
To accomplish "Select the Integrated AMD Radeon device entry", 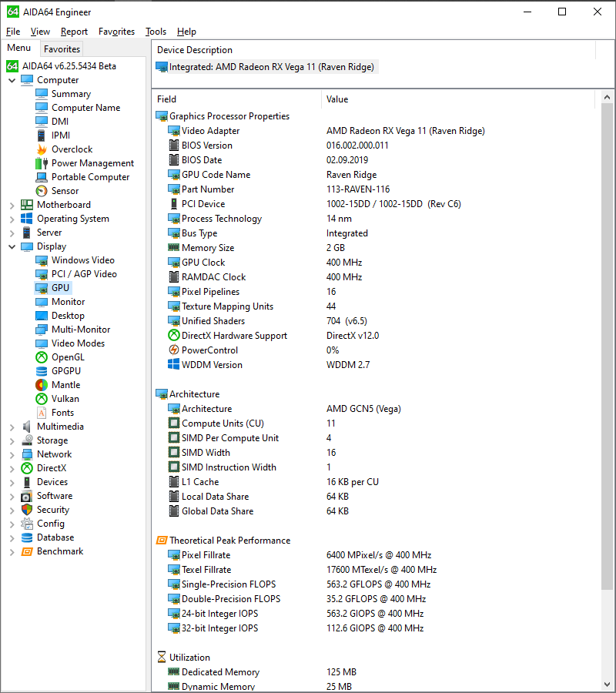I will point(266,67).
